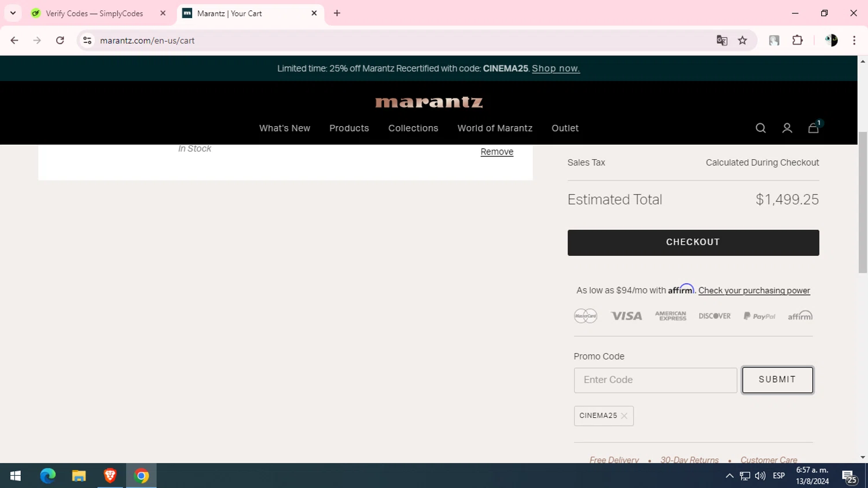Screen dimensions: 868x488
Task: Click the extension icon beside the bookmark star
Action: pos(774,41)
